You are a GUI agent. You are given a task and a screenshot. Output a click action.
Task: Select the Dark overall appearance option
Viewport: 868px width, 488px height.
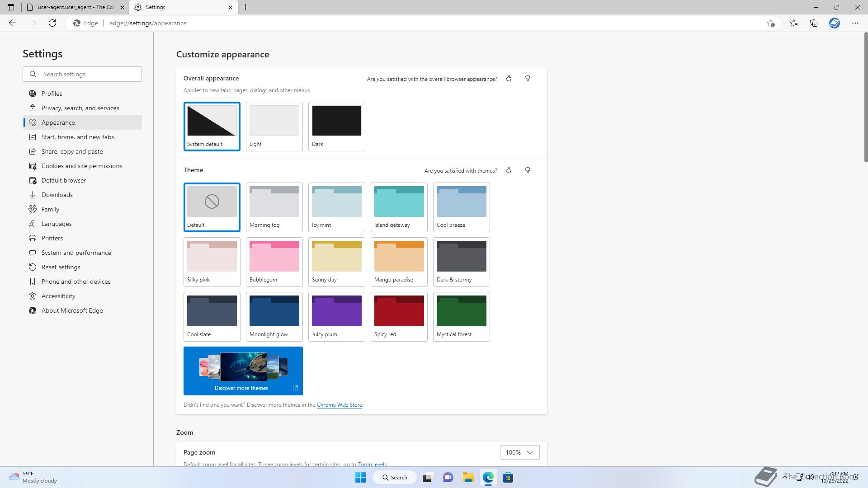336,126
